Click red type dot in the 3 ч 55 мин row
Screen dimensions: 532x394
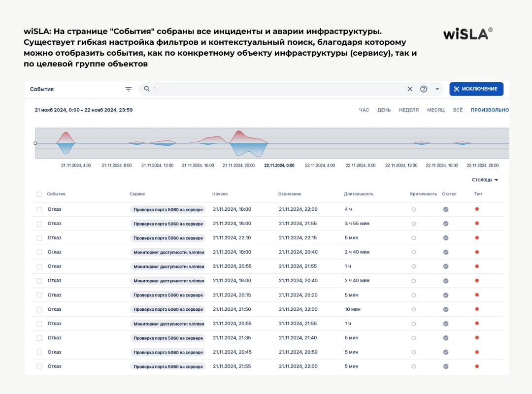[x=477, y=223]
